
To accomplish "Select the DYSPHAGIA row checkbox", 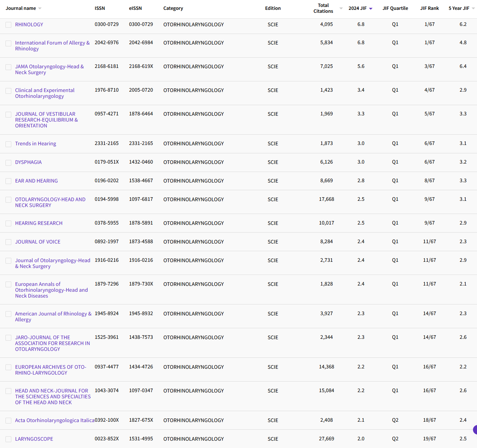I will pyautogui.click(x=8, y=162).
